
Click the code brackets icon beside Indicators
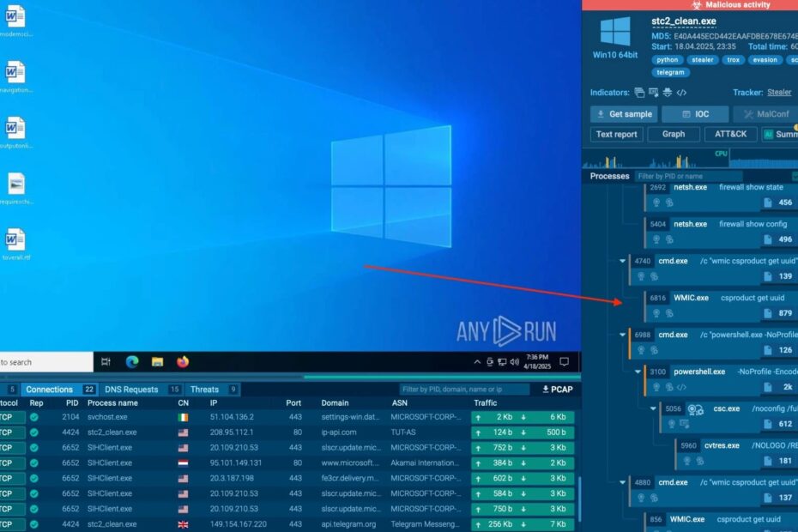681,93
